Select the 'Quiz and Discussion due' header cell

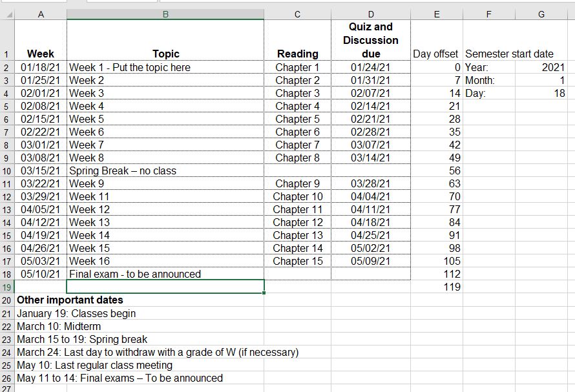point(370,40)
